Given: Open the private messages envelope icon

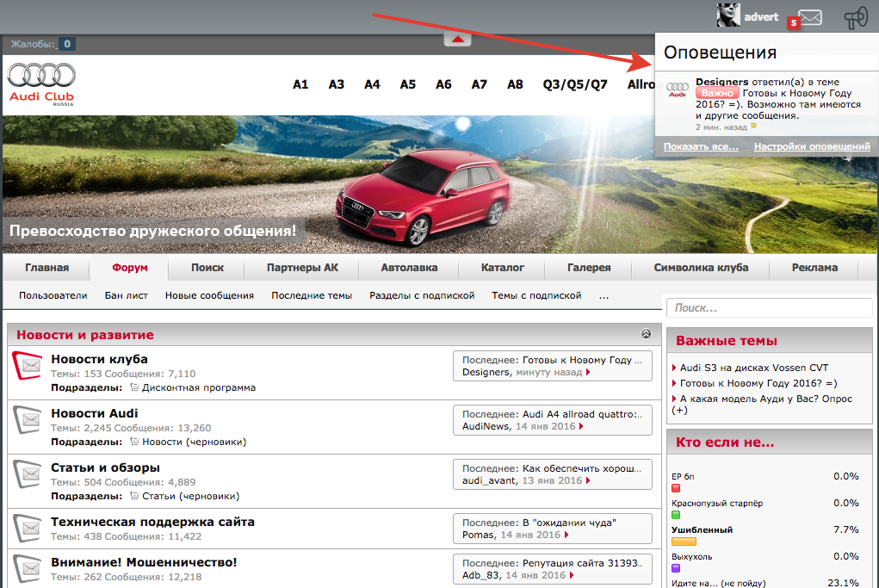Looking at the screenshot, I should pyautogui.click(x=810, y=17).
